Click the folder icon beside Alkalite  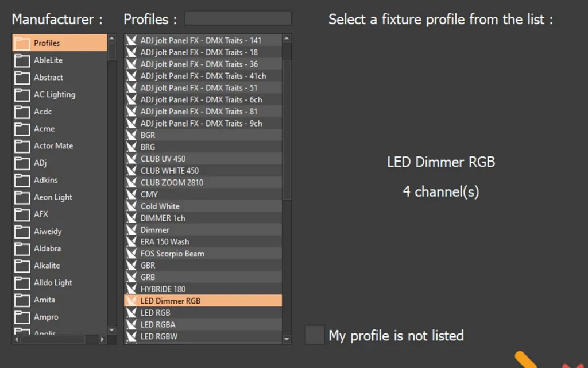(22, 266)
